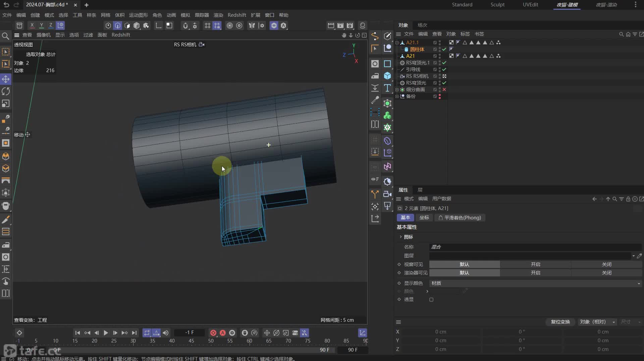Toggle 透显 checkbox

(431, 300)
